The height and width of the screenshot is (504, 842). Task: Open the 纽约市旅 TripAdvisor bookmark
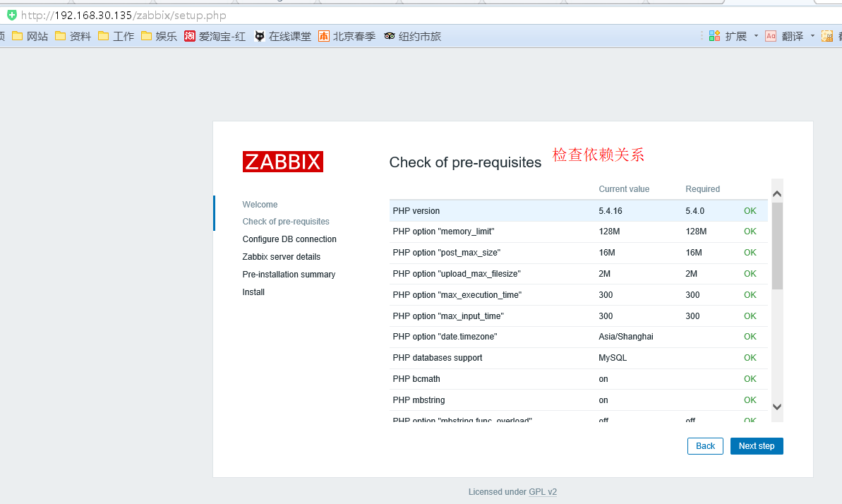tap(412, 36)
